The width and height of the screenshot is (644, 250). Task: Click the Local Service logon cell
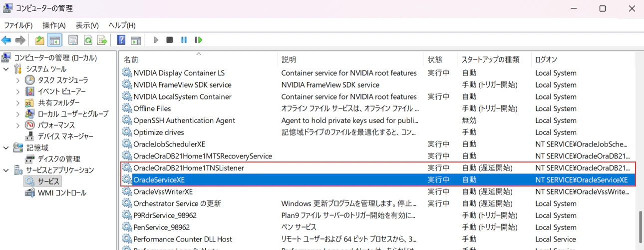(x=555, y=239)
